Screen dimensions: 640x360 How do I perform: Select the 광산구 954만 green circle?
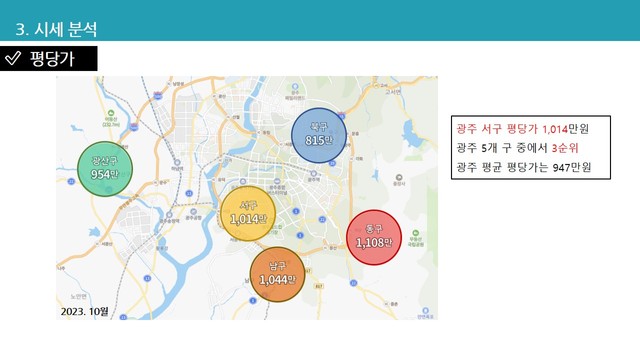[x=105, y=169]
